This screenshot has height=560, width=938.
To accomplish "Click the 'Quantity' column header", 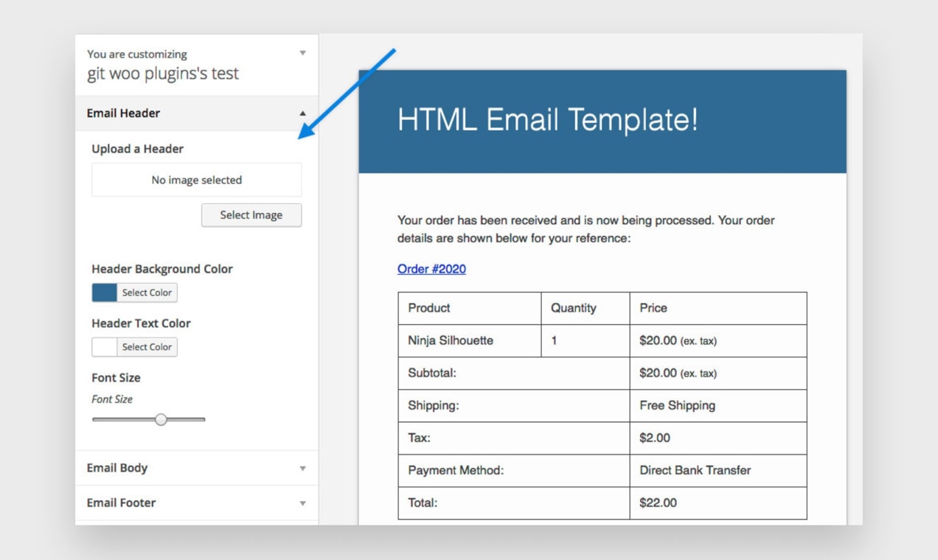I will 586,309.
